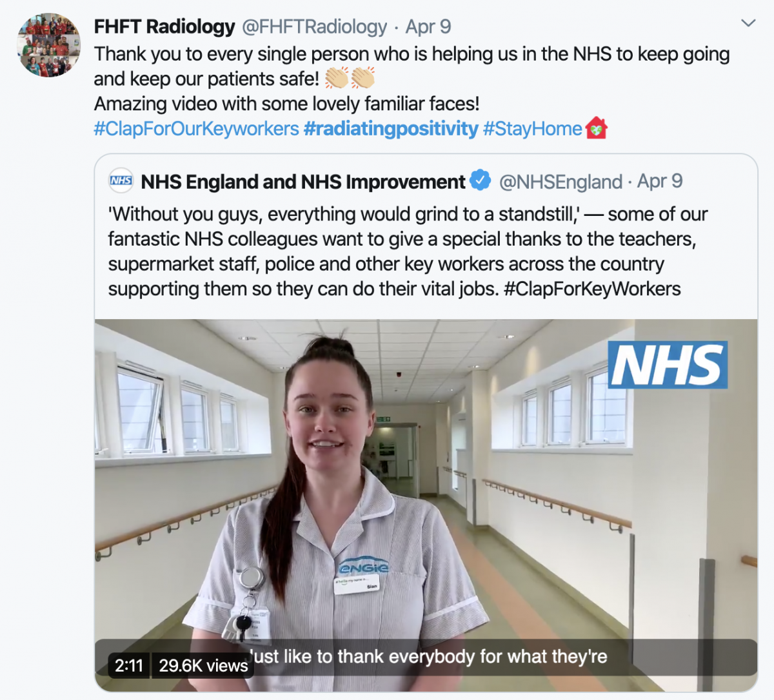Viewport: 774px width, 700px height.
Task: Play the NHS video thumbnail
Action: click(426, 505)
